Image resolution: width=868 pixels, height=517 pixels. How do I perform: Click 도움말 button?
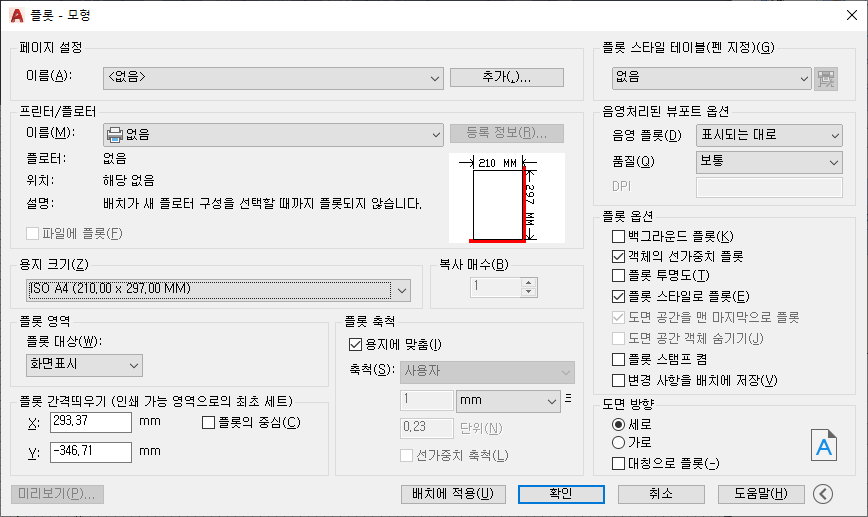[761, 494]
